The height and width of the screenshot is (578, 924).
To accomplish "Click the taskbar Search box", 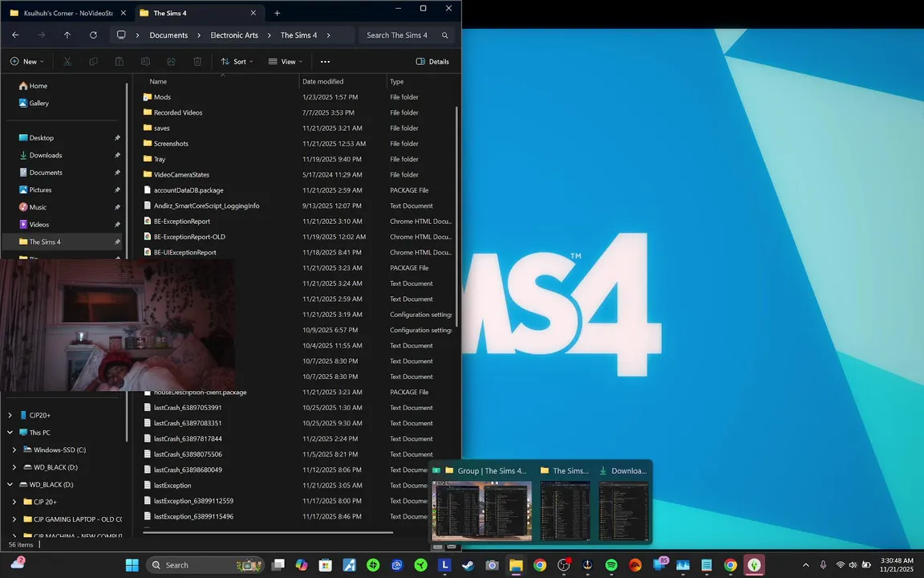I will click(205, 565).
